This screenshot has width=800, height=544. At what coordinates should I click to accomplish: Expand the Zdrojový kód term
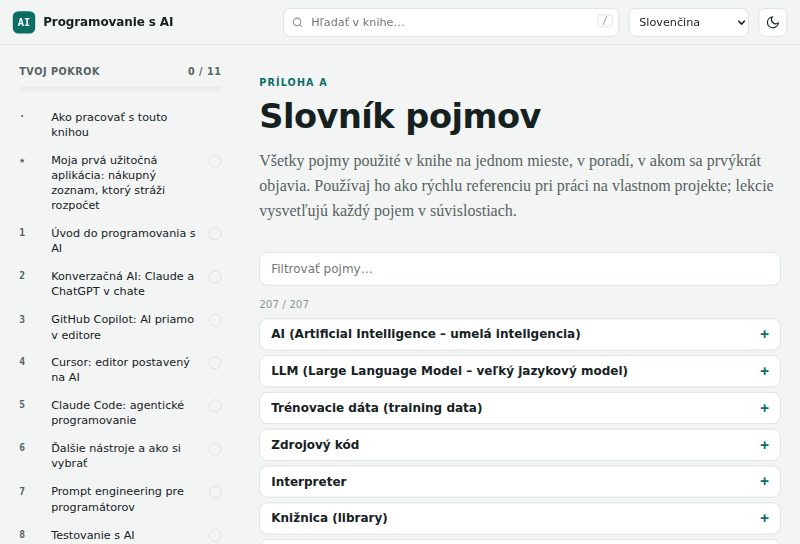(x=519, y=445)
